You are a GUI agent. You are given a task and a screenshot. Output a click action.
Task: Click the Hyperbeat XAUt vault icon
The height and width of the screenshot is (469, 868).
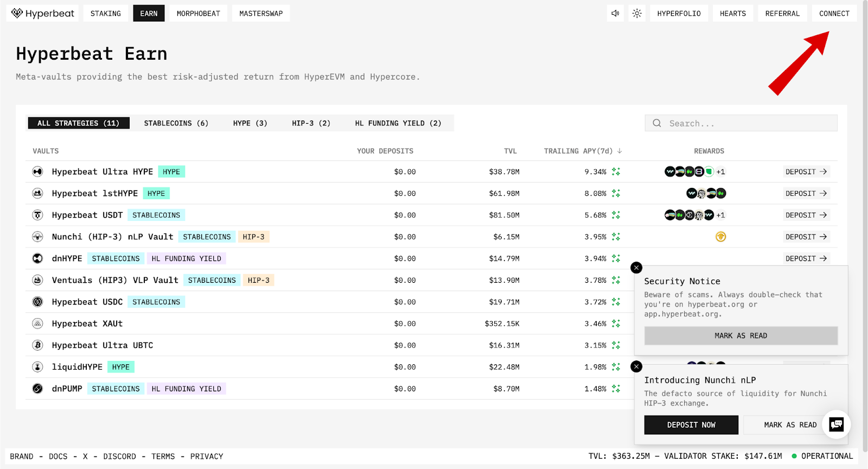coord(37,324)
